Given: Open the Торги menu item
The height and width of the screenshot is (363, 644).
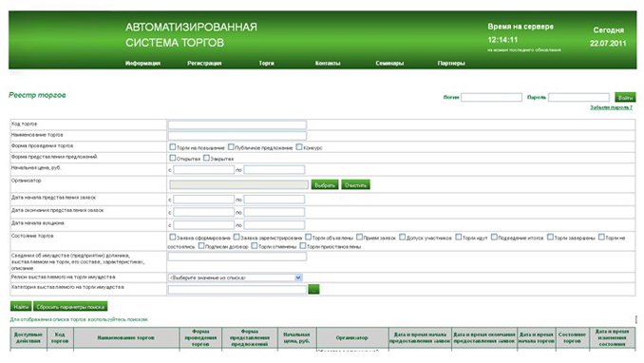Looking at the screenshot, I should 266,64.
